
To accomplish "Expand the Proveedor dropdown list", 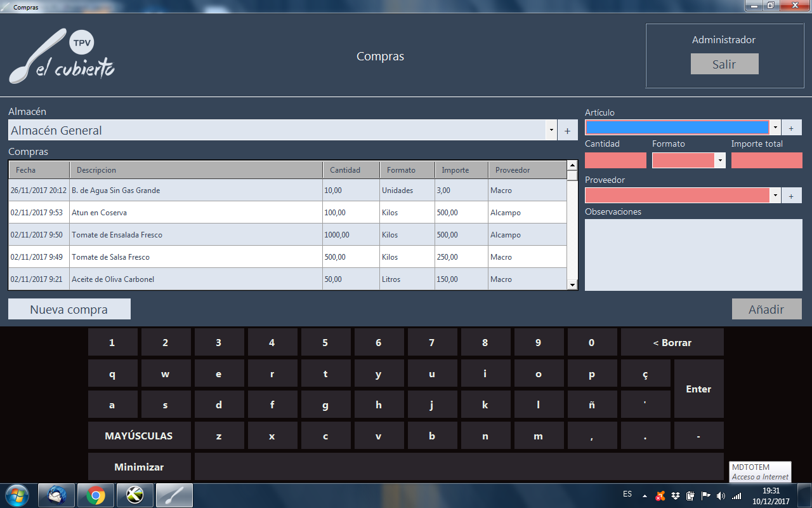I will point(775,196).
